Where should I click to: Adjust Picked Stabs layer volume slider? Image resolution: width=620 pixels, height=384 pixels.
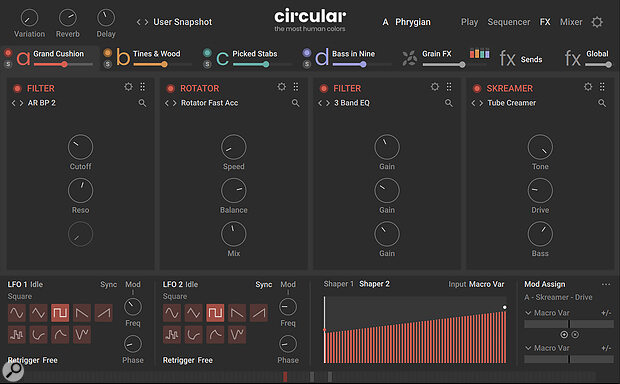(262, 64)
